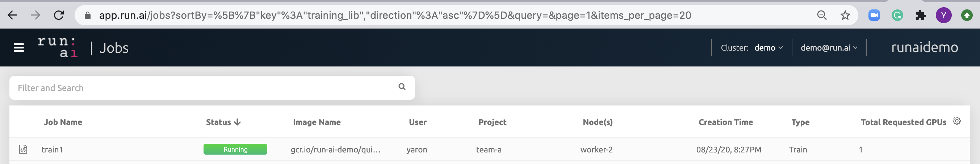980x164 pixels.
Task: Click the green Running status badge
Action: point(235,149)
